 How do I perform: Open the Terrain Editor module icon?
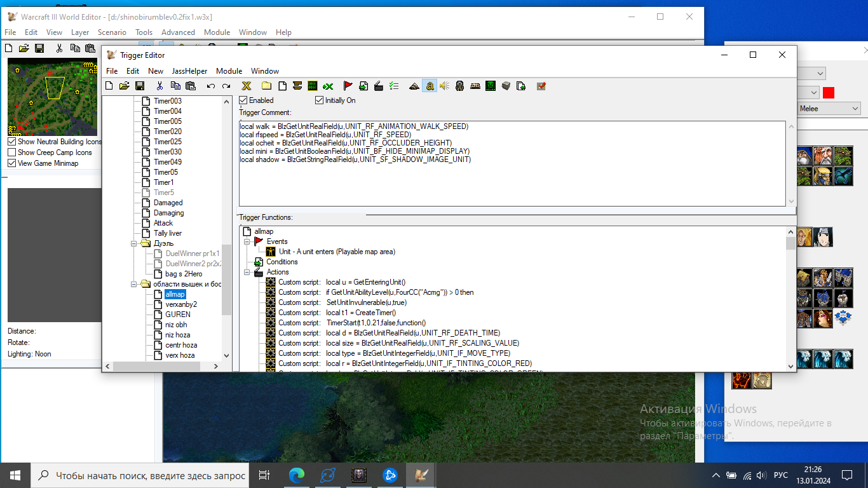click(x=414, y=86)
